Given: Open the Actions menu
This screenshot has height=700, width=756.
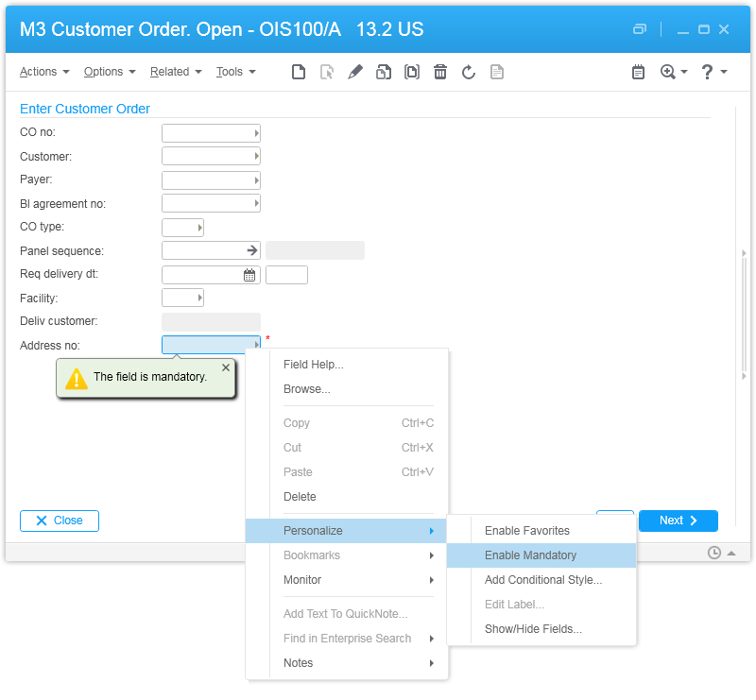Looking at the screenshot, I should pyautogui.click(x=44, y=72).
